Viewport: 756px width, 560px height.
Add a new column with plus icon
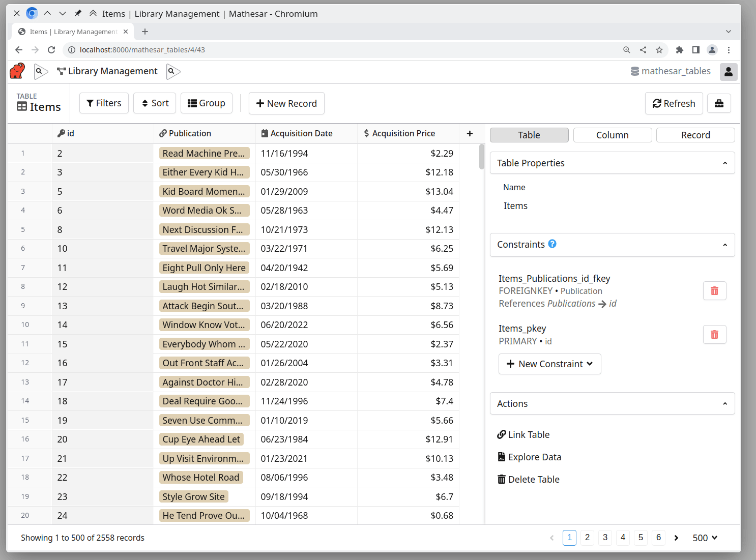[470, 133]
